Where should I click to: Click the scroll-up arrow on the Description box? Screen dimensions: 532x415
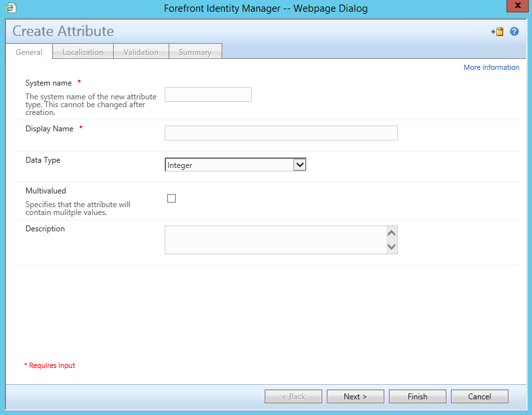pyautogui.click(x=391, y=232)
